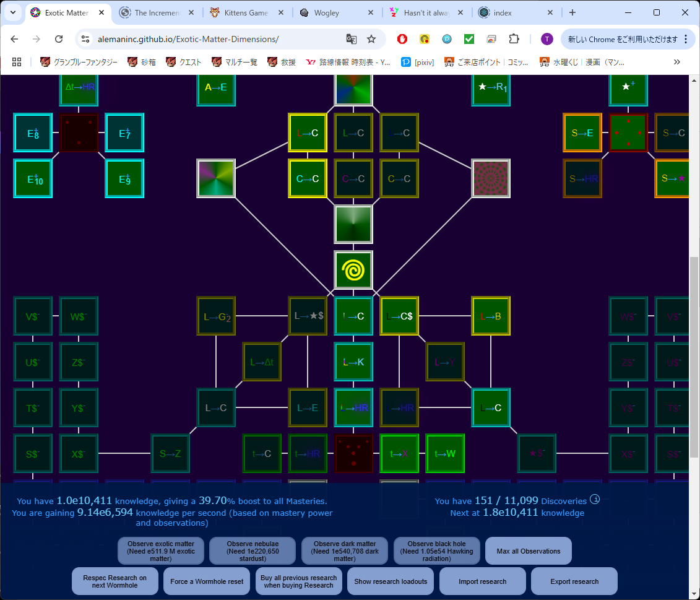Toggle buying all previous research automatically
700x600 pixels.
(x=298, y=581)
